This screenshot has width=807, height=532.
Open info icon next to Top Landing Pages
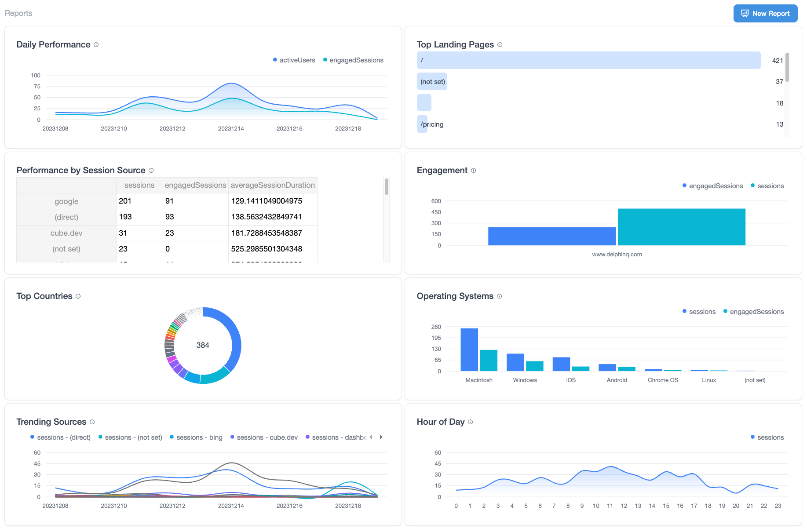pos(500,45)
